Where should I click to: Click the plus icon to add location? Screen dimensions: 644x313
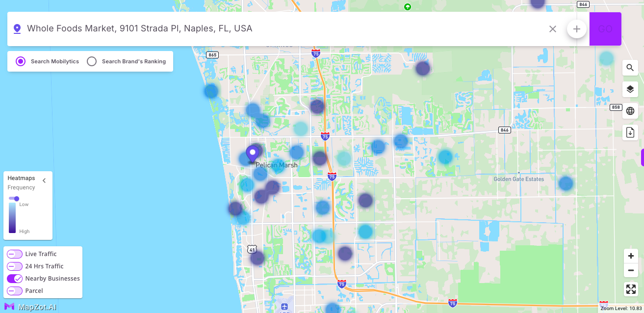tap(577, 29)
